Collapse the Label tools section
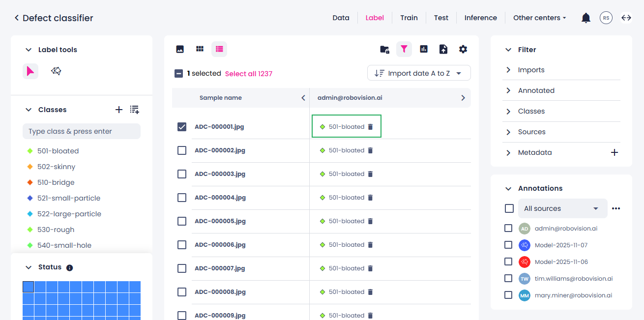 28,50
